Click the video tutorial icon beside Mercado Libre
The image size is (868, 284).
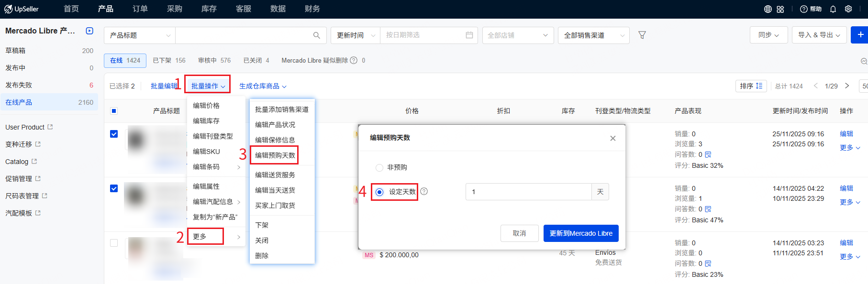click(x=89, y=31)
